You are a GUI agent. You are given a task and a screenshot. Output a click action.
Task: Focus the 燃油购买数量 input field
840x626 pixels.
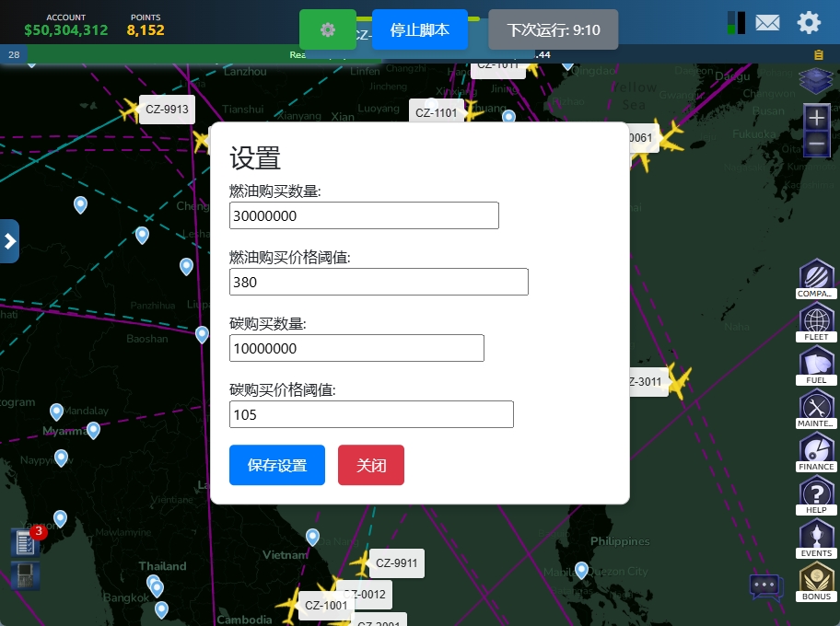click(364, 215)
